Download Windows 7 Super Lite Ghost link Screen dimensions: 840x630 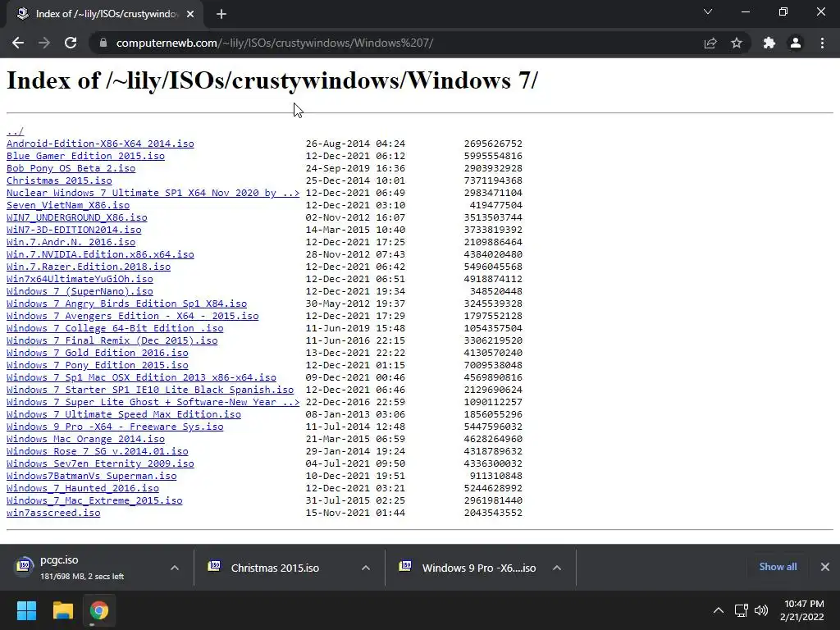pyautogui.click(x=153, y=402)
